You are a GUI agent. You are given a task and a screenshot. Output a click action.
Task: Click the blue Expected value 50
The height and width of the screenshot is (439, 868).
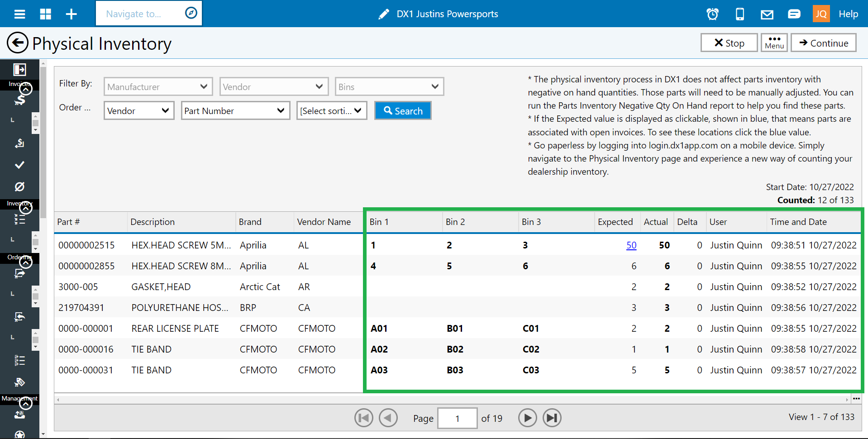click(x=631, y=245)
